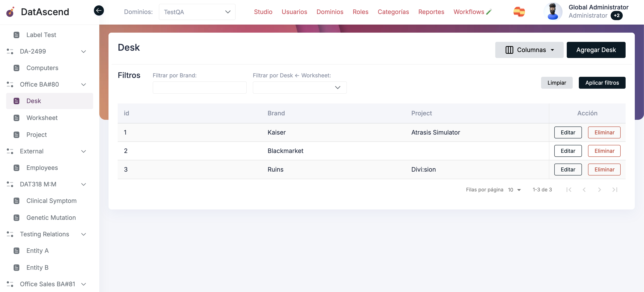This screenshot has height=292, width=644.
Task: Open the Usuarios menu item
Action: 294,12
